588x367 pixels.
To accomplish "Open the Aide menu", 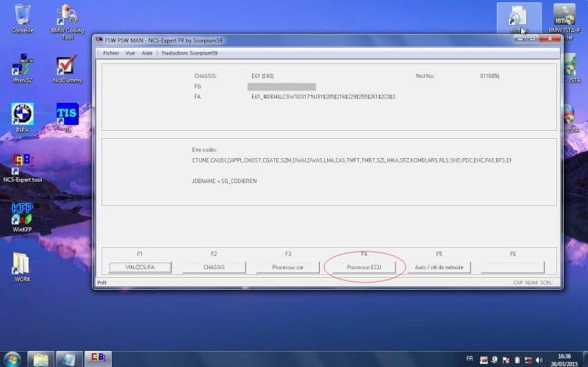I will pos(147,53).
